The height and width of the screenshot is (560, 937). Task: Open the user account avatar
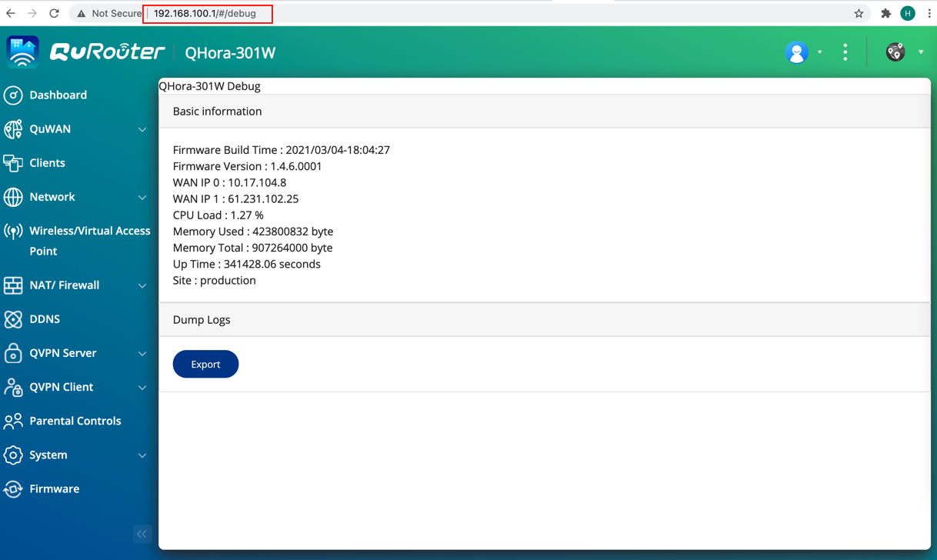tap(797, 52)
